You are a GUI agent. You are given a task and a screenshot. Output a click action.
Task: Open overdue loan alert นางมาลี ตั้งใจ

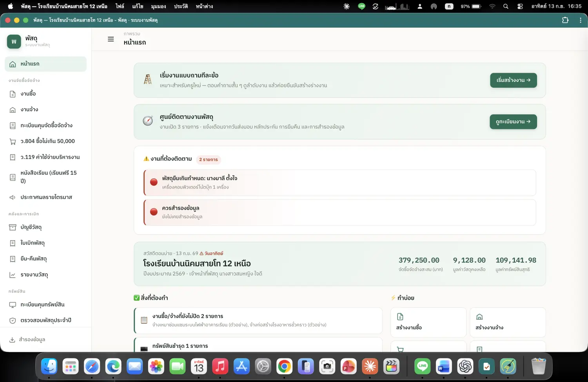pos(340,183)
